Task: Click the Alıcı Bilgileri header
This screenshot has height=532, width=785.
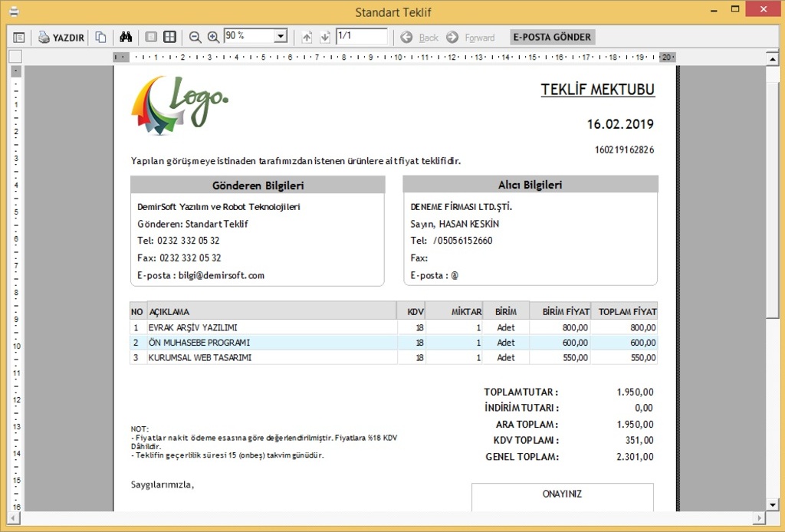Action: point(530,185)
